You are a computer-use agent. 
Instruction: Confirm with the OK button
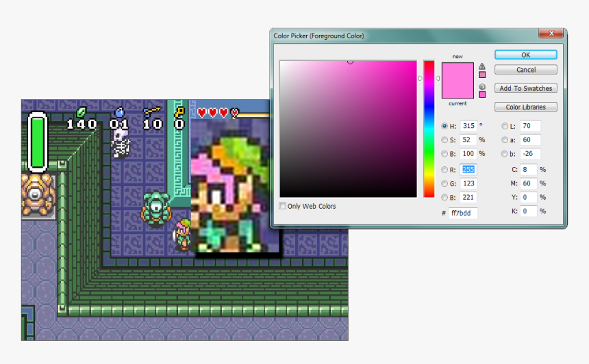[525, 55]
